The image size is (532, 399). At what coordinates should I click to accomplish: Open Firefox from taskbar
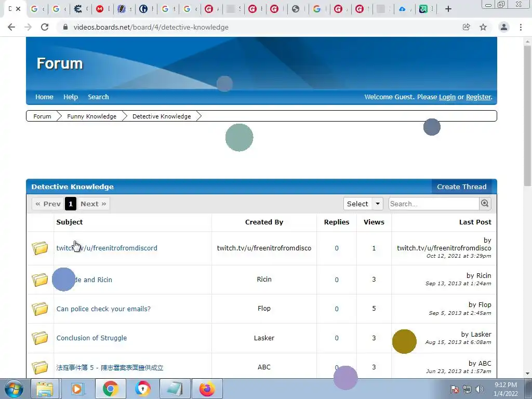(207, 389)
